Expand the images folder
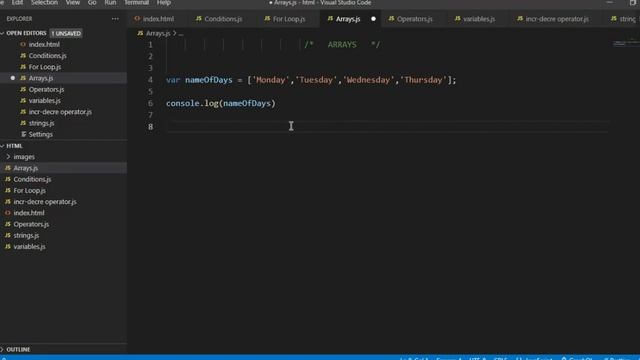 pyautogui.click(x=24, y=157)
